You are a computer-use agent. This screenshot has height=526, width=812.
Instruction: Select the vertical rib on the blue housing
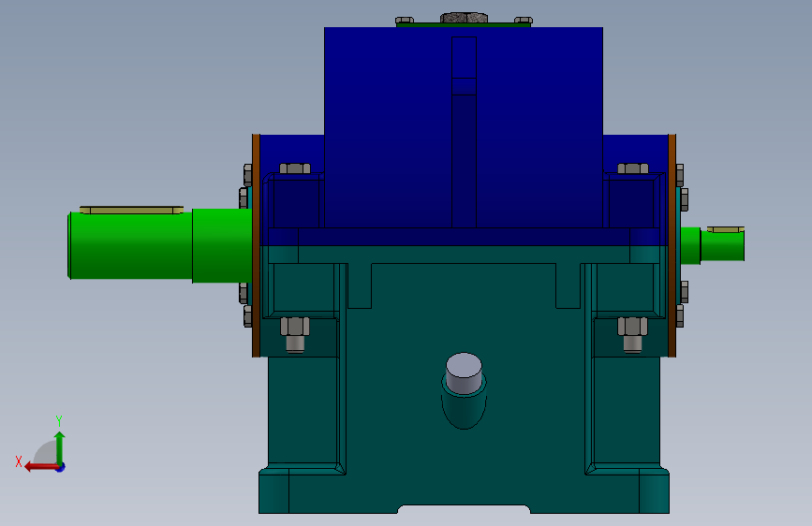pyautogui.click(x=464, y=132)
